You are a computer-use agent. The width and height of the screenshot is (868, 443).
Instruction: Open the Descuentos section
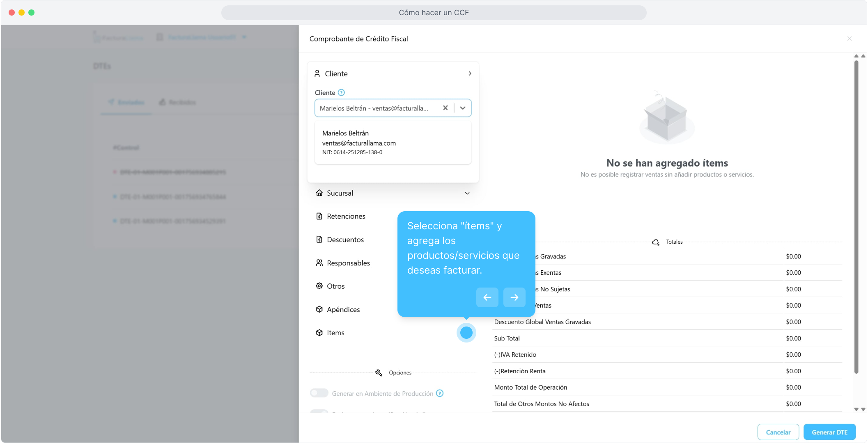tap(345, 240)
